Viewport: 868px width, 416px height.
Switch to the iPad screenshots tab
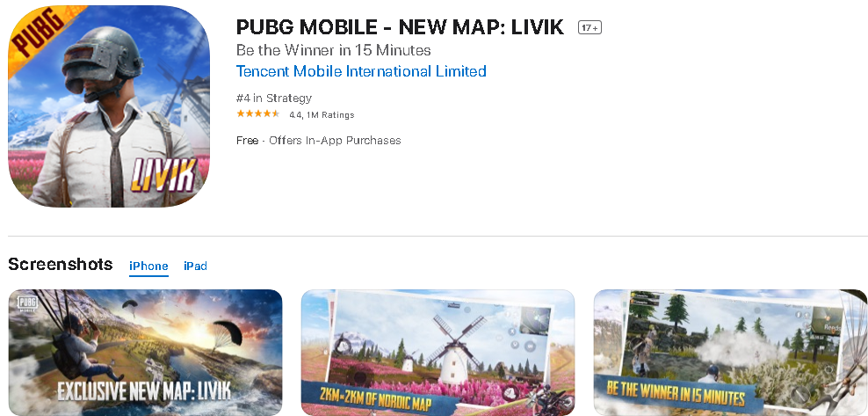coord(195,266)
